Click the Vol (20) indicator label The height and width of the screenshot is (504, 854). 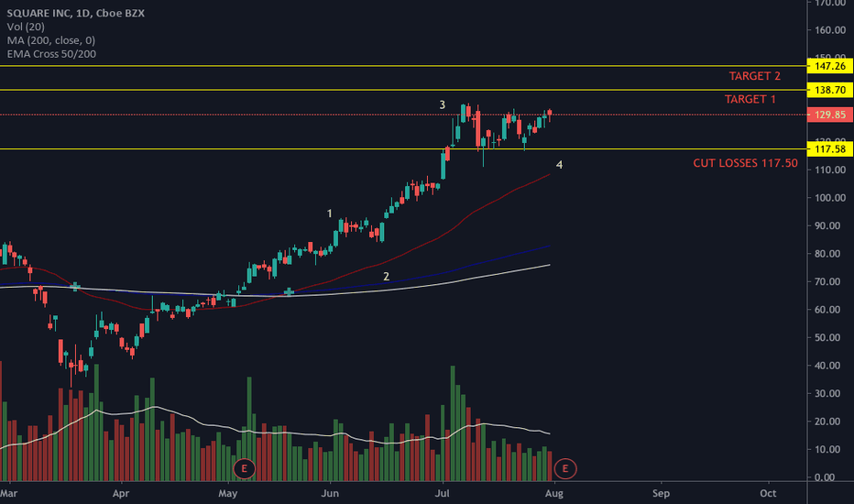(x=26, y=27)
